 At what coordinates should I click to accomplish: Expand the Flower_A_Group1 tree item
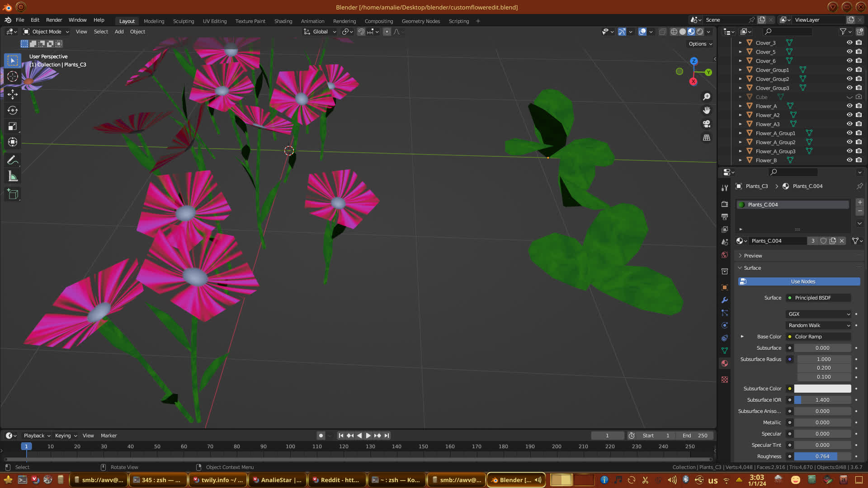coord(740,133)
